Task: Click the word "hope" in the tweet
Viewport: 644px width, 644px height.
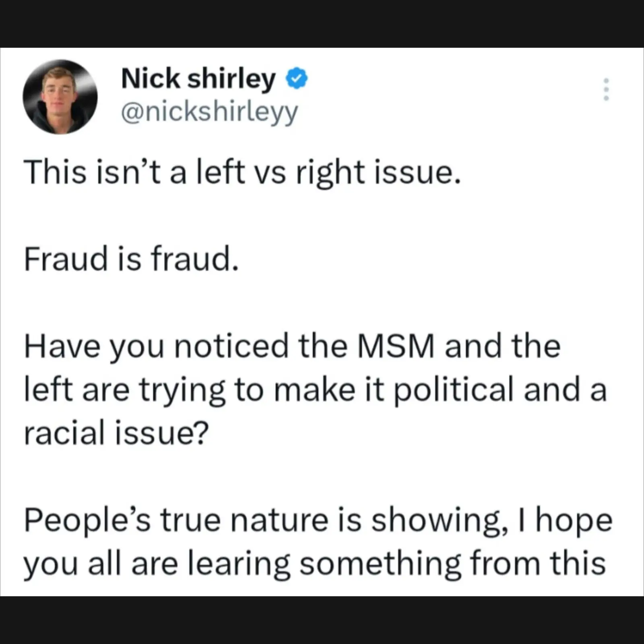Action: point(574,521)
